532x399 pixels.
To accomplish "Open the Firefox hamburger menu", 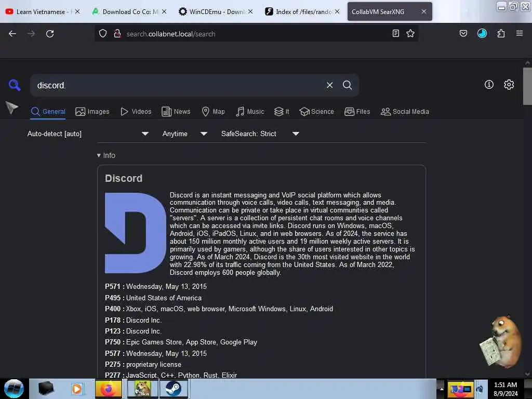I will tap(520, 33).
